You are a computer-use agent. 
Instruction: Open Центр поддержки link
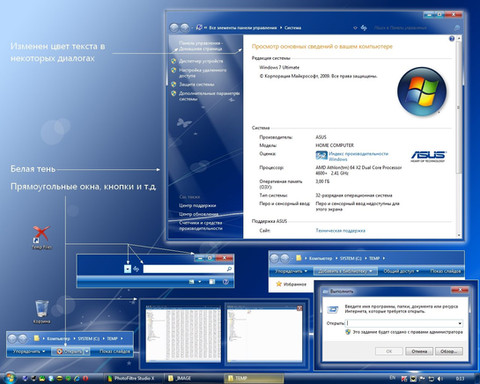197,206
